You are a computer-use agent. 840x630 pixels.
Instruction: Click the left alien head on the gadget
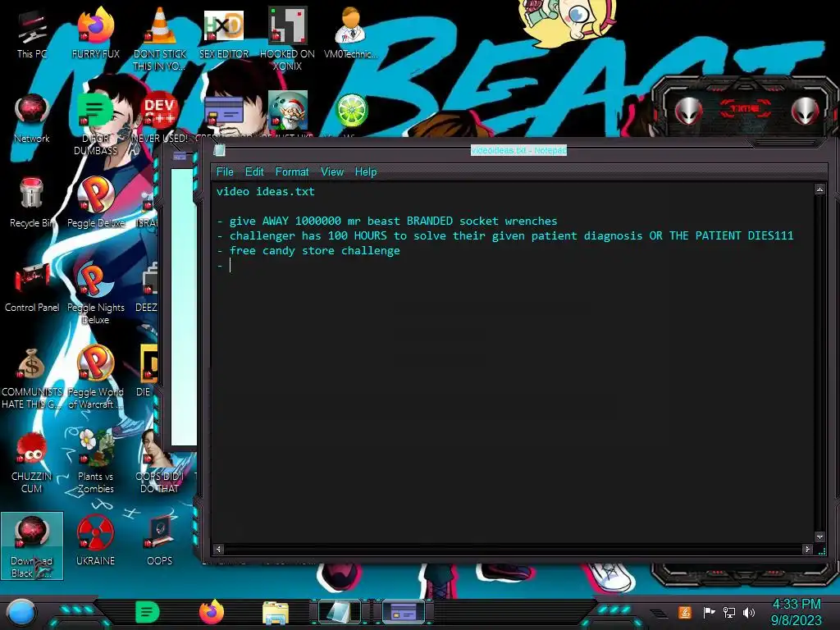click(x=688, y=111)
